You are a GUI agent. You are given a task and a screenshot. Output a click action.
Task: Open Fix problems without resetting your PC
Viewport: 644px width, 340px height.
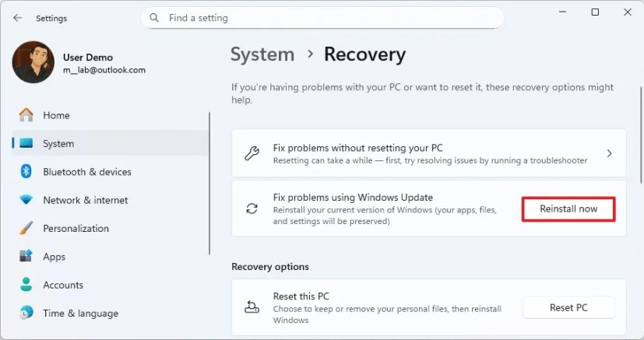(x=429, y=153)
